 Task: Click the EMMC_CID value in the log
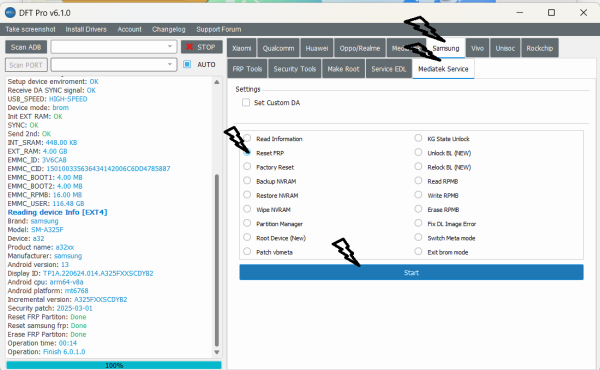click(x=108, y=169)
